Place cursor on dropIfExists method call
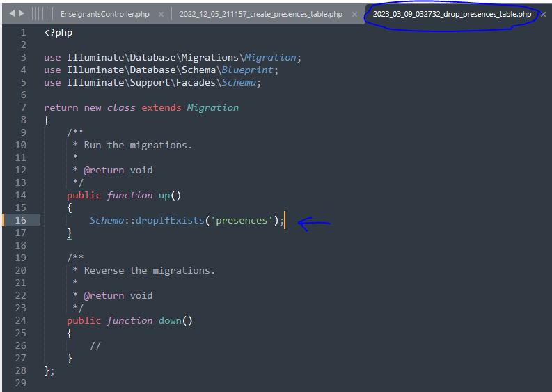This screenshot has width=552, height=392. tap(170, 221)
